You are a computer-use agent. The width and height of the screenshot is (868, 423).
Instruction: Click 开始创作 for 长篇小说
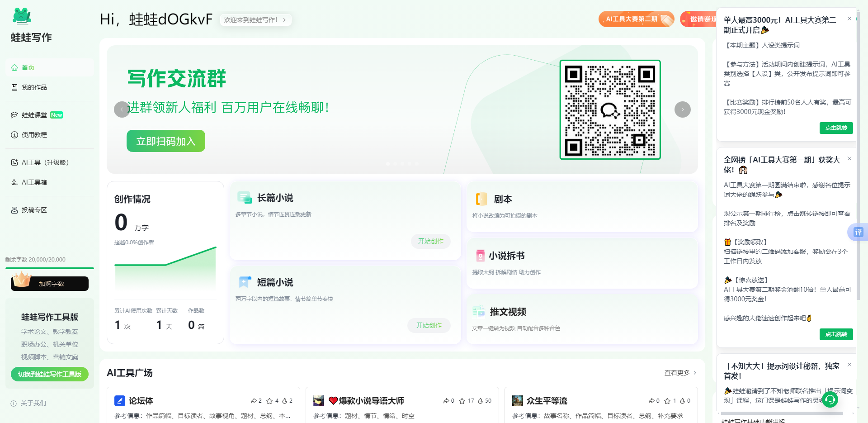point(430,241)
